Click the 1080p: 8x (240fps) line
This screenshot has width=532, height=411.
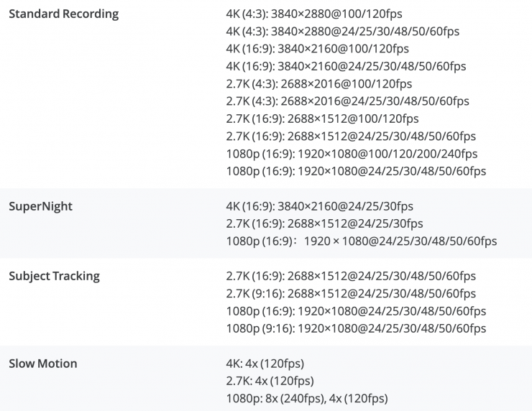(x=307, y=399)
